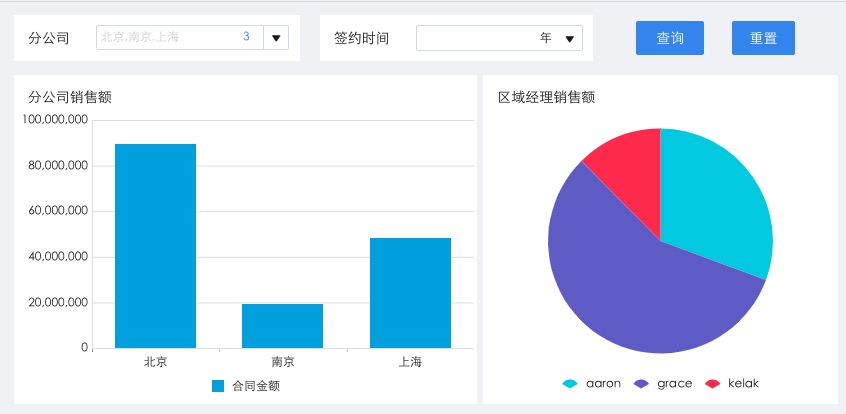The image size is (846, 414).
Task: Select the 南京 bar in chart
Action: click(x=282, y=326)
